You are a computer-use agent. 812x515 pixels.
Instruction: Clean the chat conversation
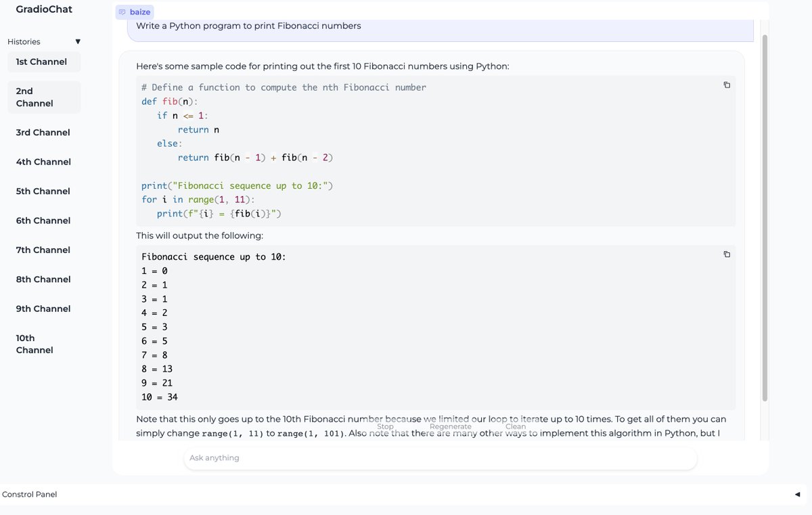click(516, 426)
